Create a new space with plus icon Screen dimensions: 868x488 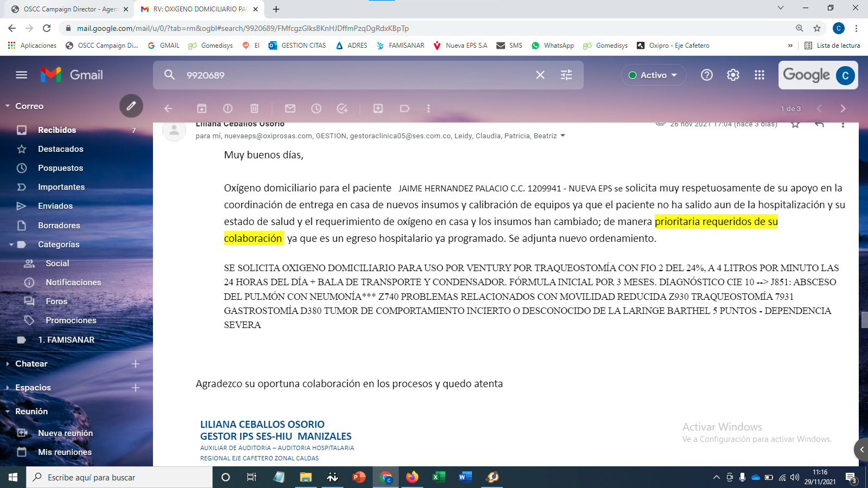tap(136, 388)
